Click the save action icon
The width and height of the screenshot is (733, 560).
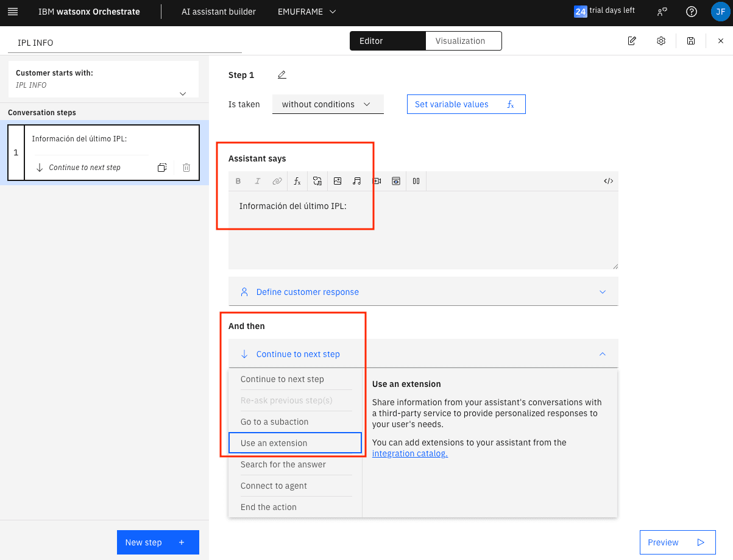tap(690, 41)
